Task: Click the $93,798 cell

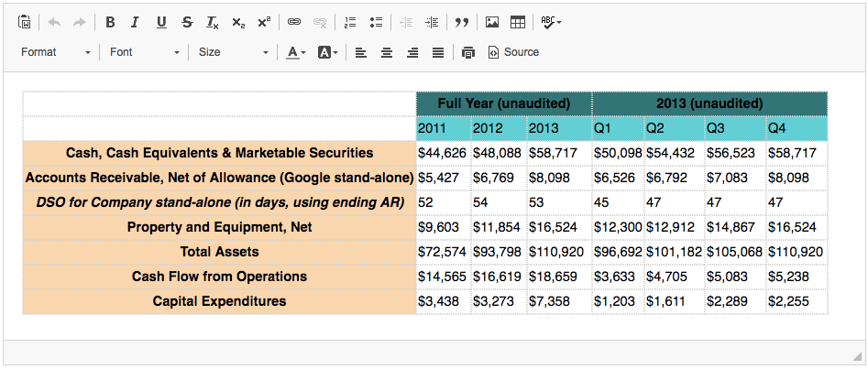Action: pyautogui.click(x=499, y=252)
